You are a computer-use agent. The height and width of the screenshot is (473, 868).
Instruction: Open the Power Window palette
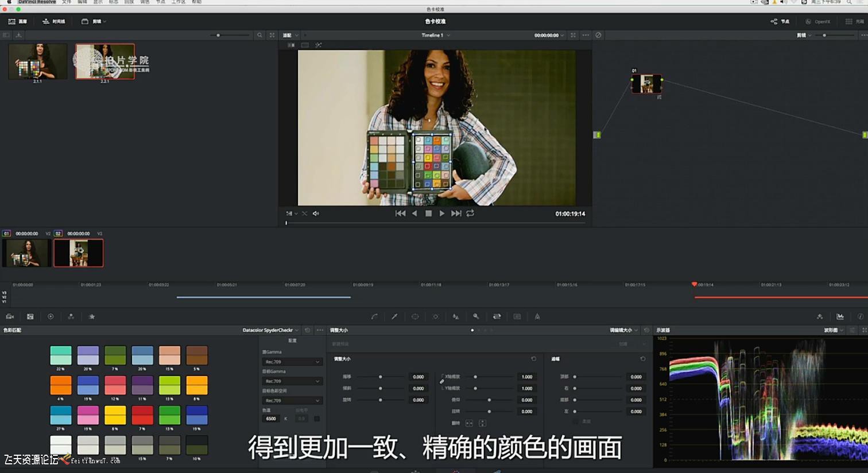(415, 316)
